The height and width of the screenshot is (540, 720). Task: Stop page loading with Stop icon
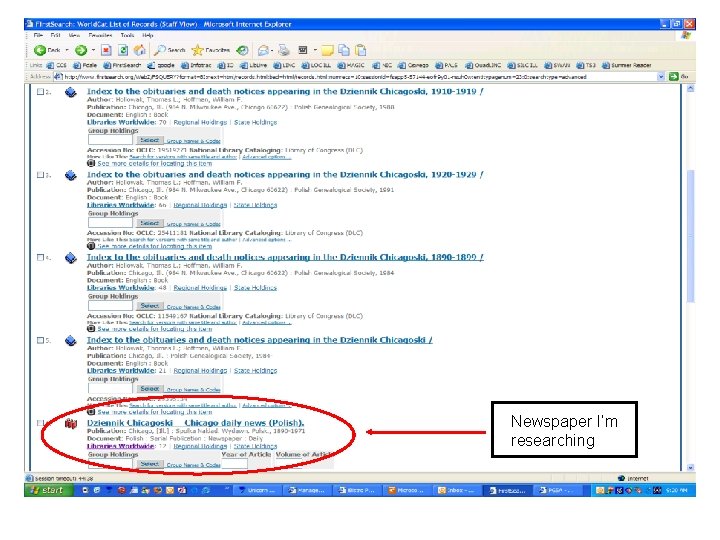[x=106, y=50]
